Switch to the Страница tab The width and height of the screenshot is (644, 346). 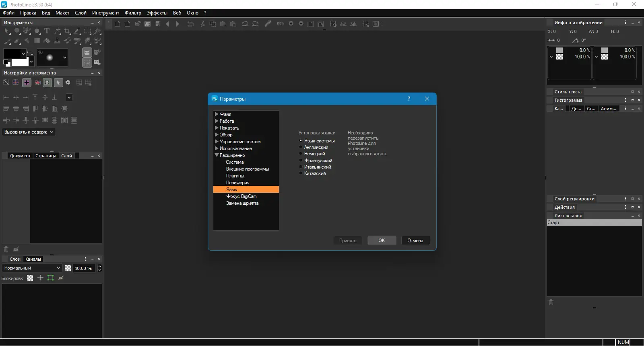[46, 156]
